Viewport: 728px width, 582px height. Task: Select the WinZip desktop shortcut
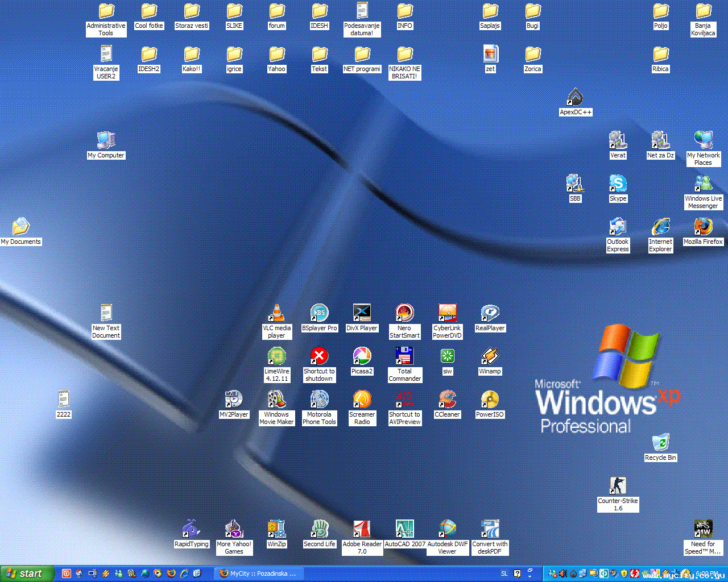point(277,530)
